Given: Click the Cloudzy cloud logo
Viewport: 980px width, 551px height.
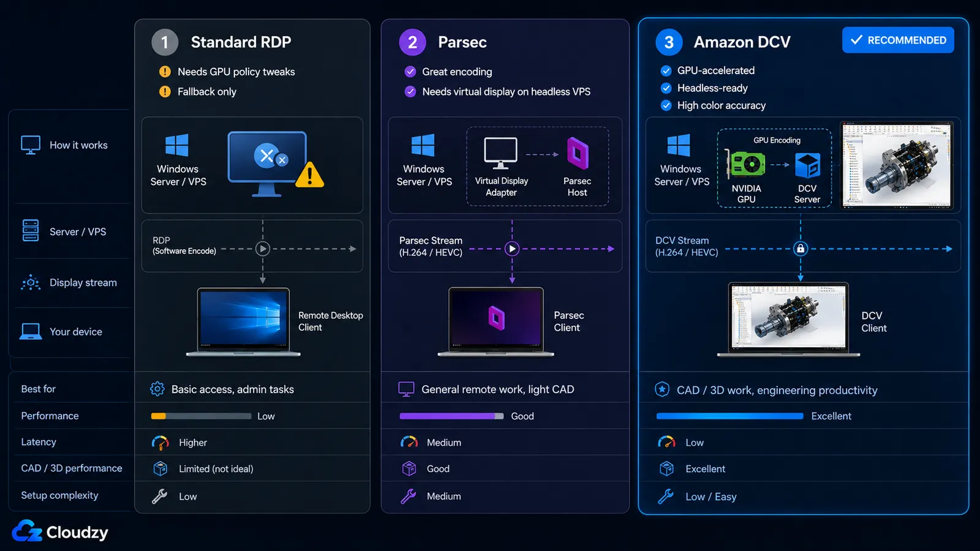Looking at the screenshot, I should pyautogui.click(x=27, y=531).
